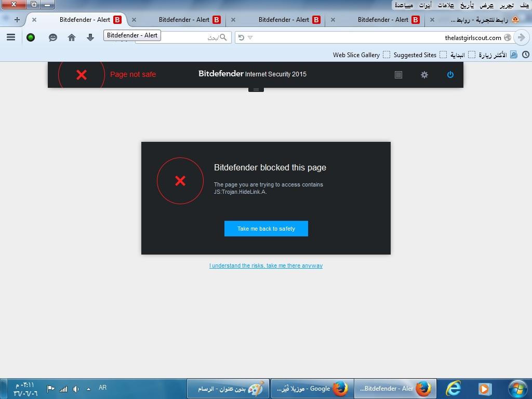This screenshot has height=399, width=532.
Task: Click the green circle toolbar icon
Action: tap(31, 37)
